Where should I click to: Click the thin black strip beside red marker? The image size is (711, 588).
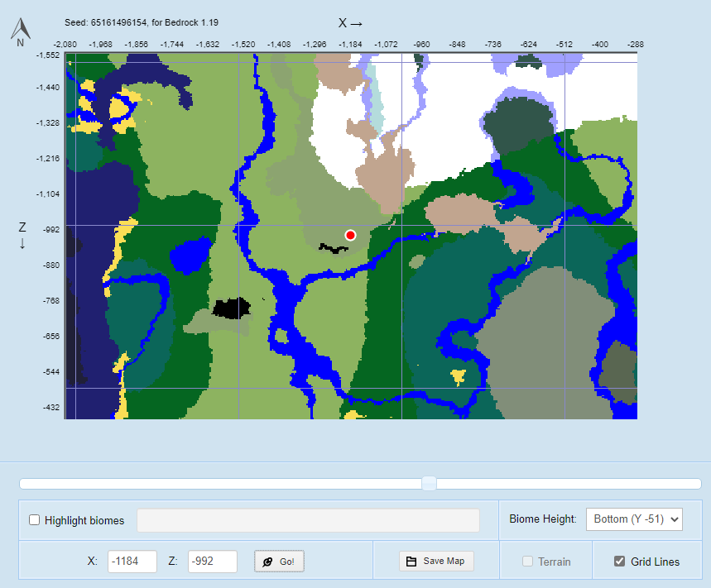pos(332,247)
